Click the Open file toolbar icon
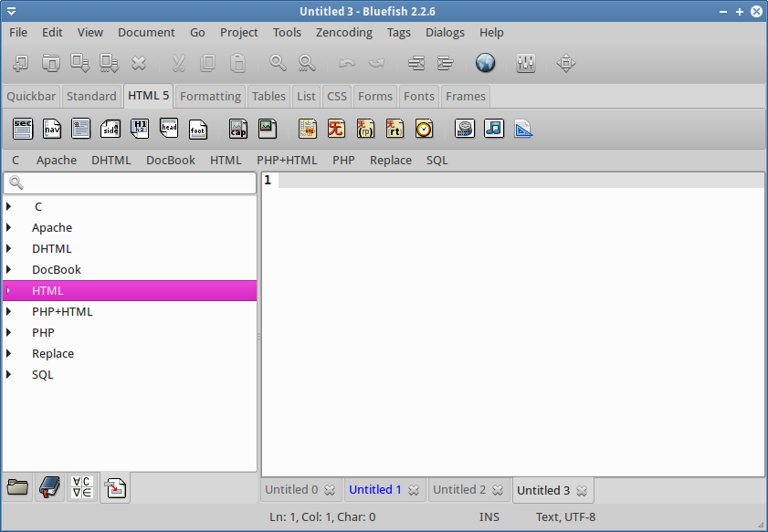Viewport: 768px width, 532px height. point(51,63)
